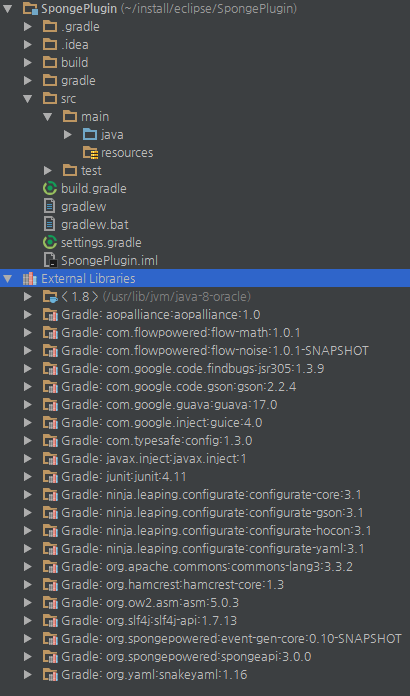Select spongeapi:3.0.0 library entry
Viewport: 410px width, 696px height.
point(205,657)
